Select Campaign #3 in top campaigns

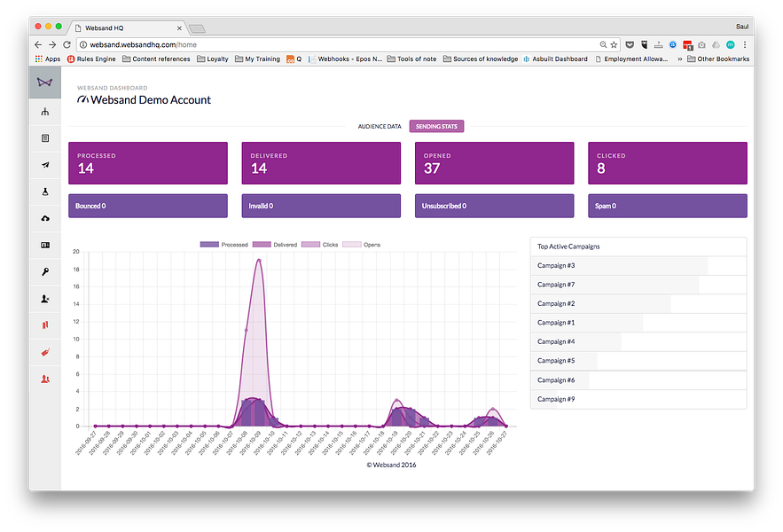pyautogui.click(x=638, y=266)
